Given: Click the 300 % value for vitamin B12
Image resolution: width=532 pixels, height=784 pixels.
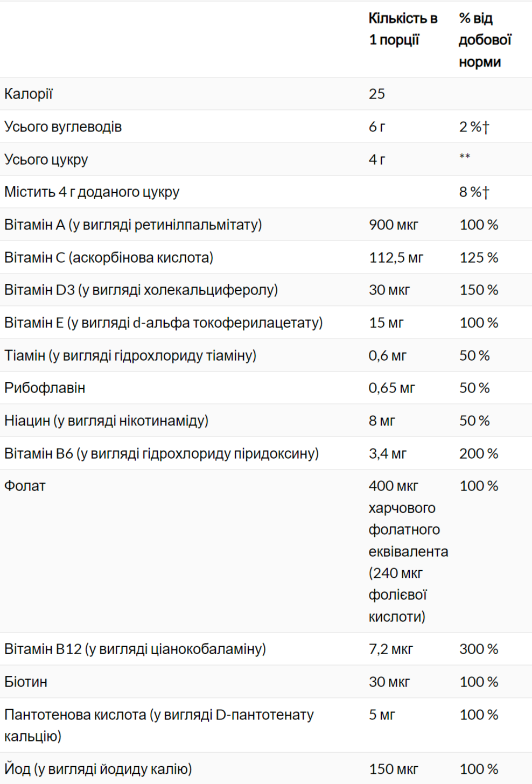Looking at the screenshot, I should pos(478,649).
